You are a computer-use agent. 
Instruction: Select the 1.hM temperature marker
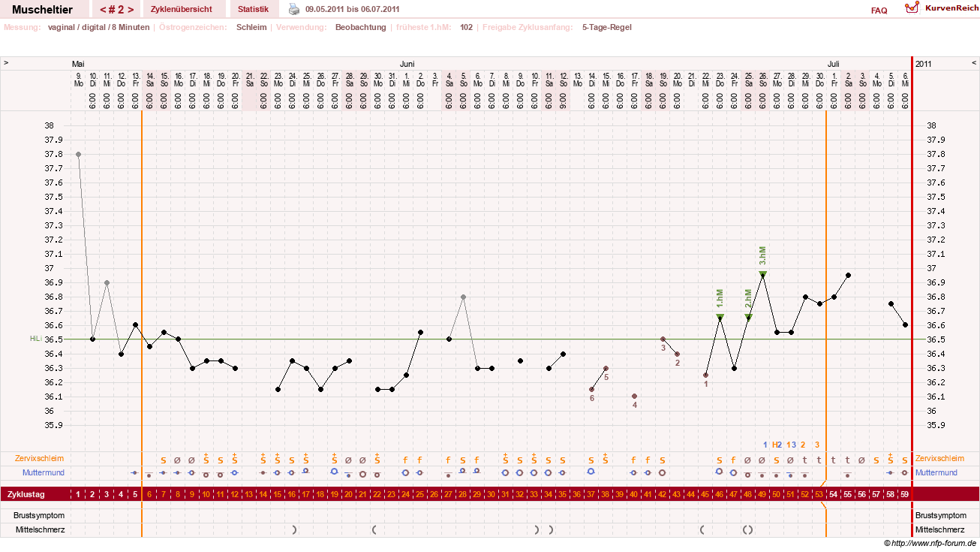tap(720, 317)
